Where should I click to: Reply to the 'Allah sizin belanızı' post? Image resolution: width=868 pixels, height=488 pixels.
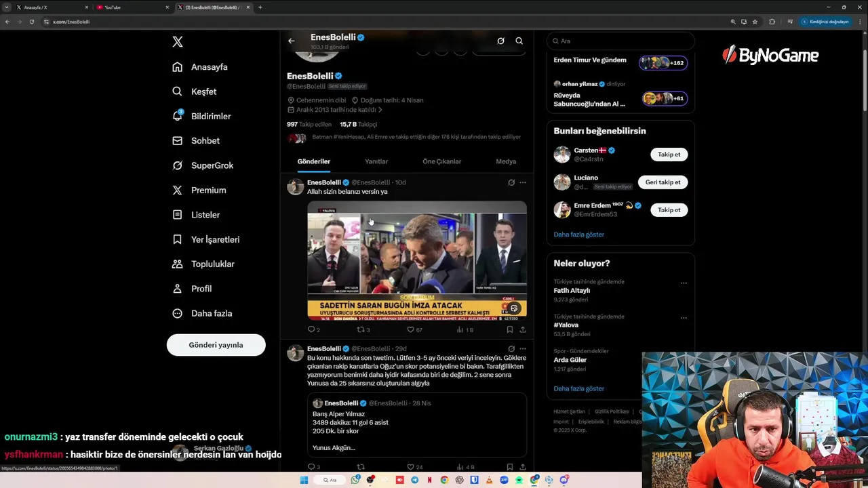tap(313, 329)
